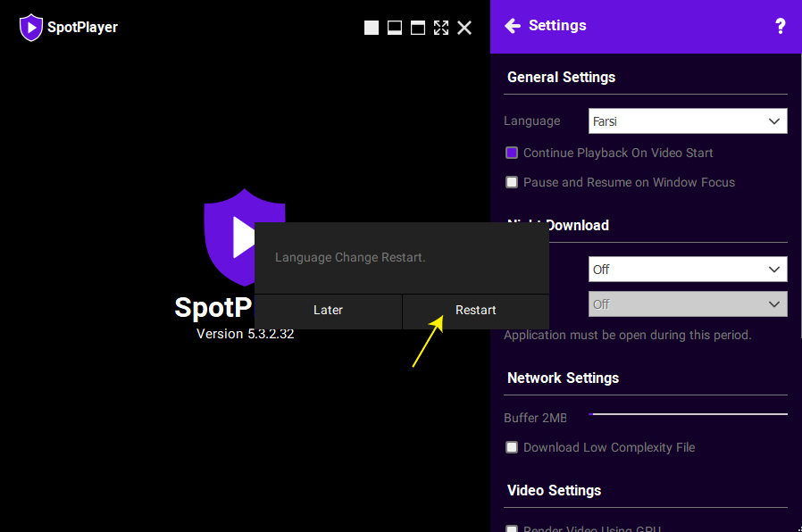Screen dimensions: 802x532
Task: Enable Download Low Complexity File checkbox
Action: [x=512, y=448]
